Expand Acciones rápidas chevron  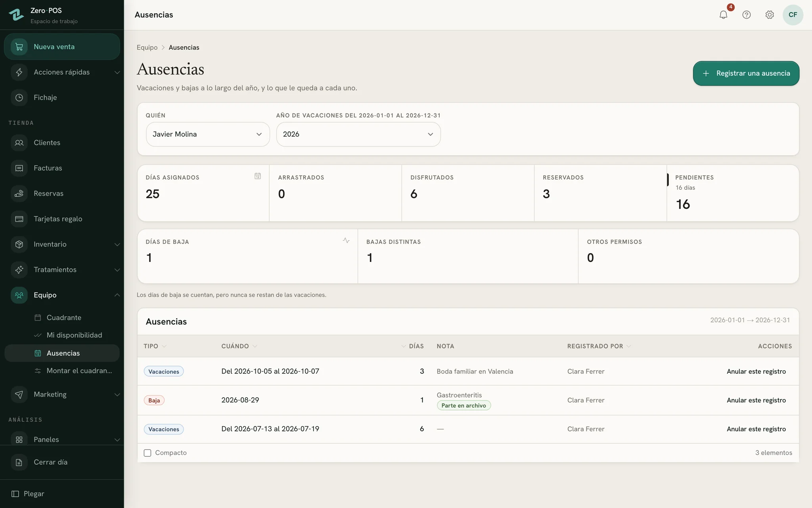117,72
